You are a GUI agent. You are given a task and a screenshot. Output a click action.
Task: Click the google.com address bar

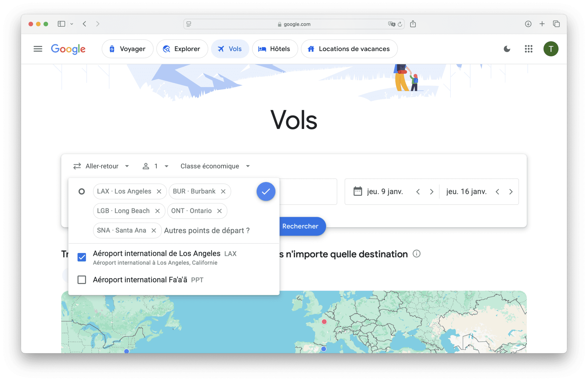coord(294,24)
